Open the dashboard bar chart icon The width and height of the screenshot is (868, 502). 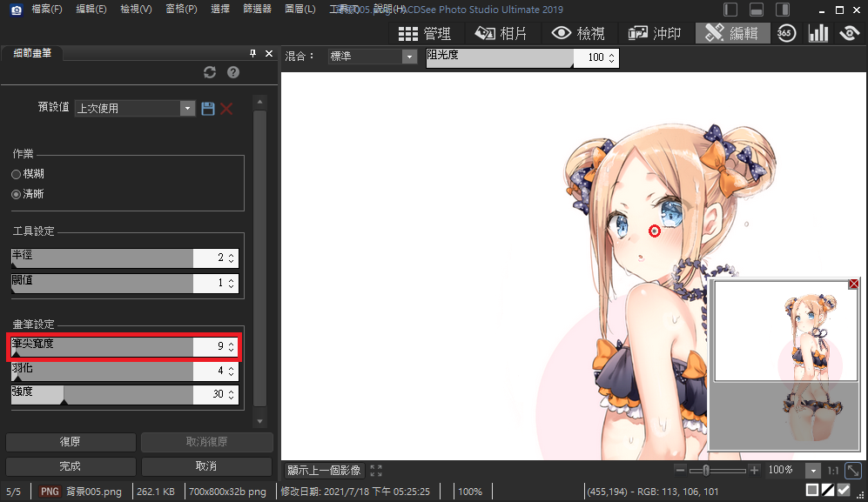[x=818, y=33]
